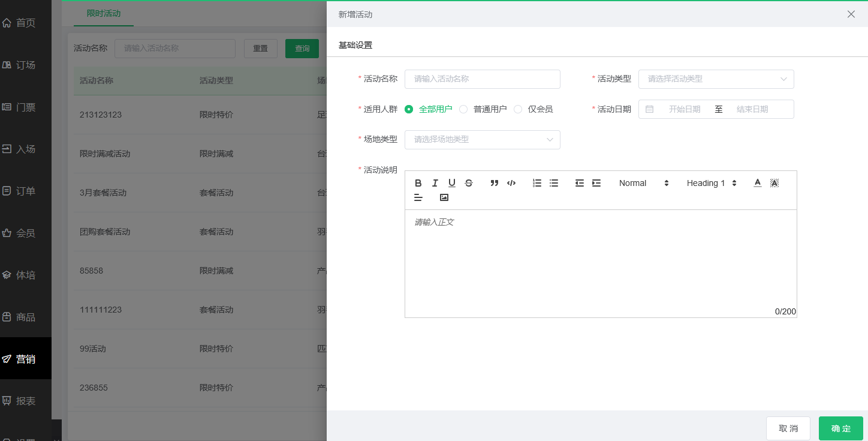Insert an image into the activity description
Screen dimensions: 868x441
coord(444,197)
